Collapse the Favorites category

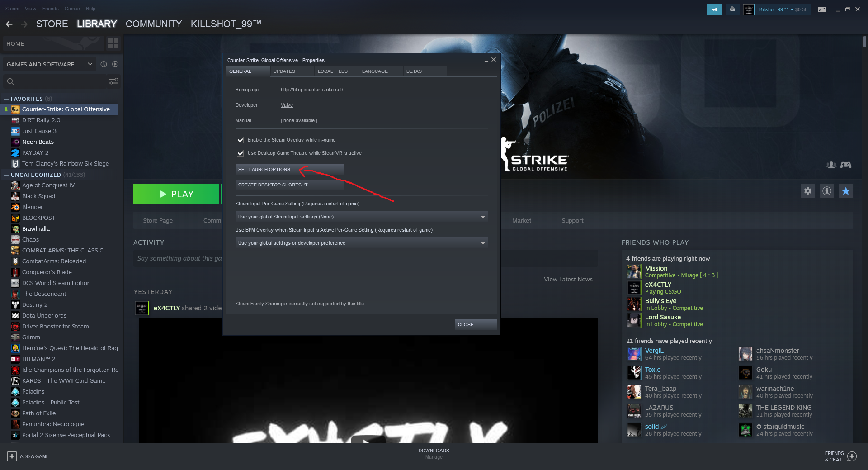pos(6,99)
